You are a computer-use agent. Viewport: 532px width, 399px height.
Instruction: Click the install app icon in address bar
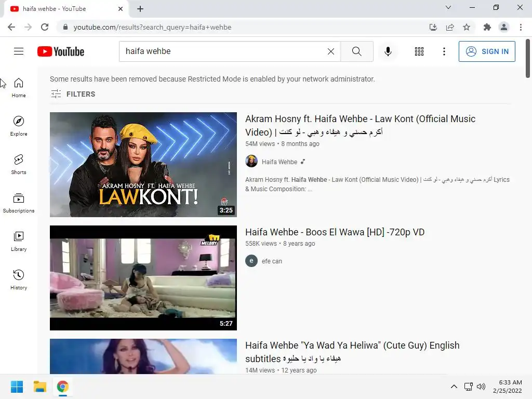coord(433,27)
